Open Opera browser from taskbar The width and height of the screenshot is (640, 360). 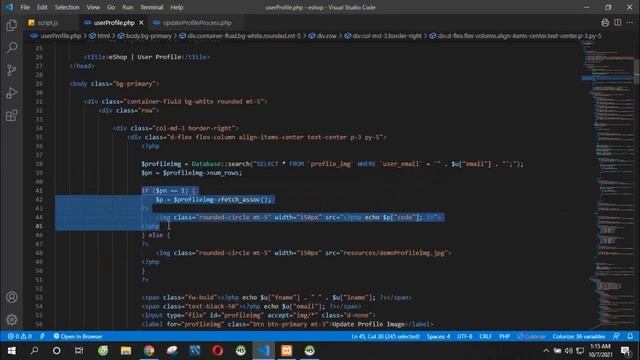tap(218, 351)
